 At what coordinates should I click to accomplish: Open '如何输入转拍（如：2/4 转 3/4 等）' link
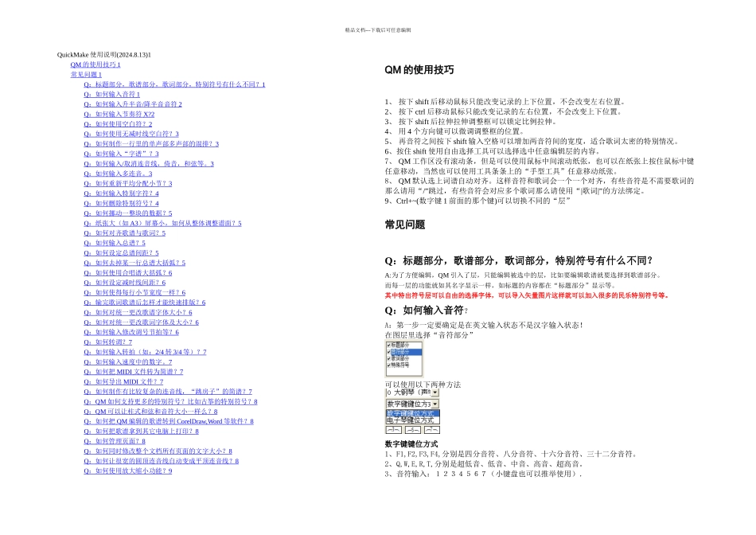tap(145, 352)
